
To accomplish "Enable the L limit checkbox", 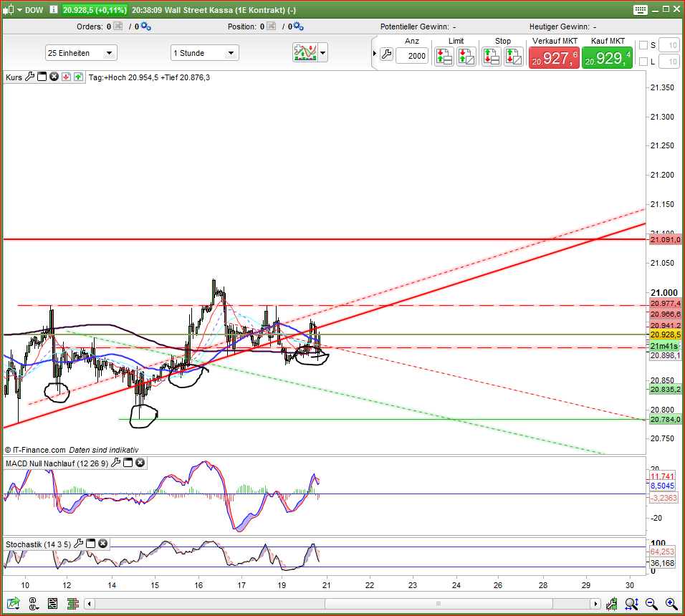I will click(643, 62).
